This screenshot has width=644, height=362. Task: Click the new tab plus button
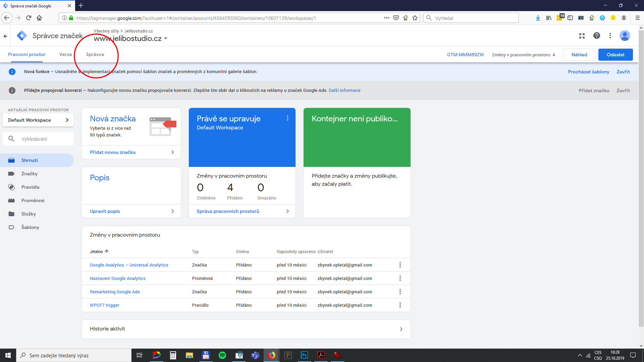point(81,5)
